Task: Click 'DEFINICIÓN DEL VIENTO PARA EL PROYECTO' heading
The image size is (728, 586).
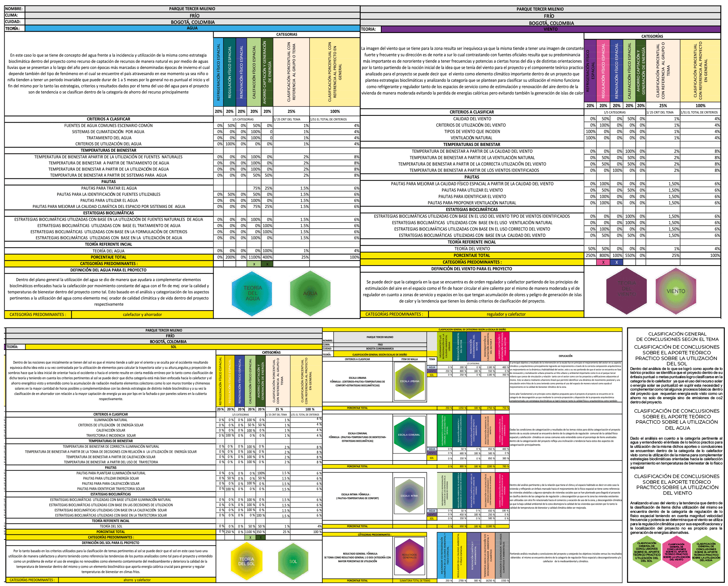Action: pyautogui.click(x=472, y=269)
